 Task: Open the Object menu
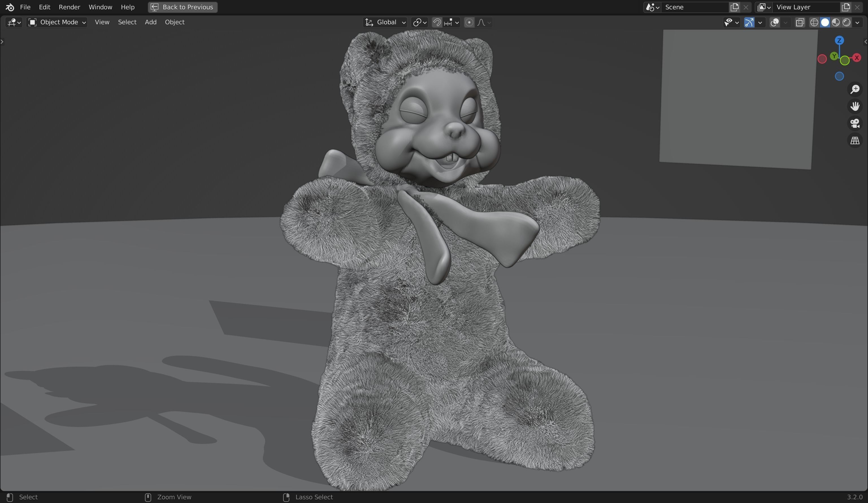click(x=174, y=22)
